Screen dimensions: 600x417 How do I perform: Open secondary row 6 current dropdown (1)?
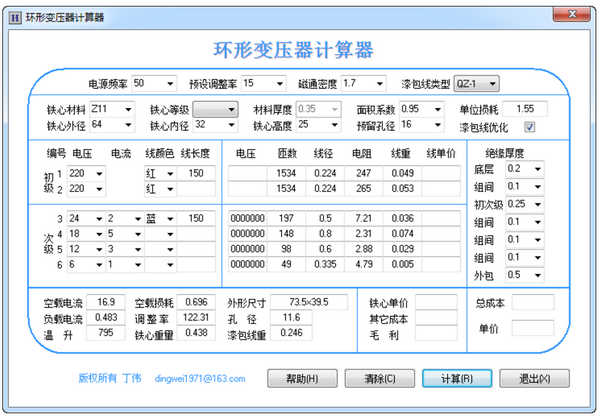(x=138, y=265)
